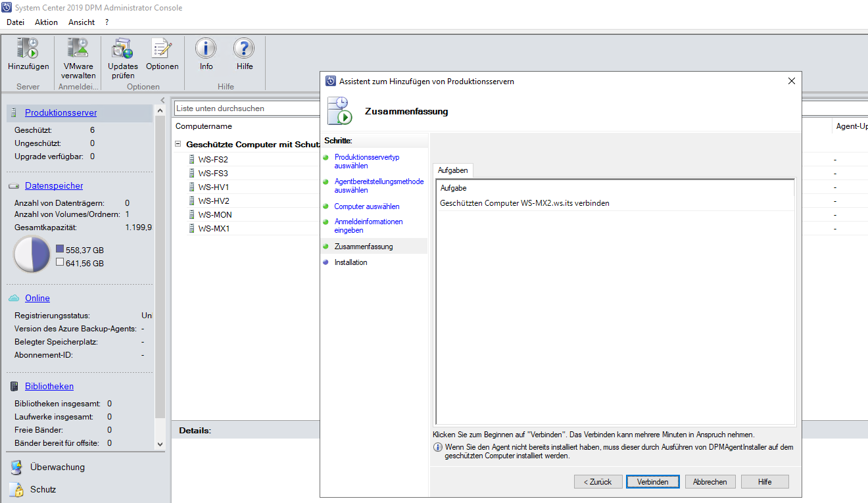Click the storage capacity pie chart
The image size is (868, 503).
(x=32, y=254)
